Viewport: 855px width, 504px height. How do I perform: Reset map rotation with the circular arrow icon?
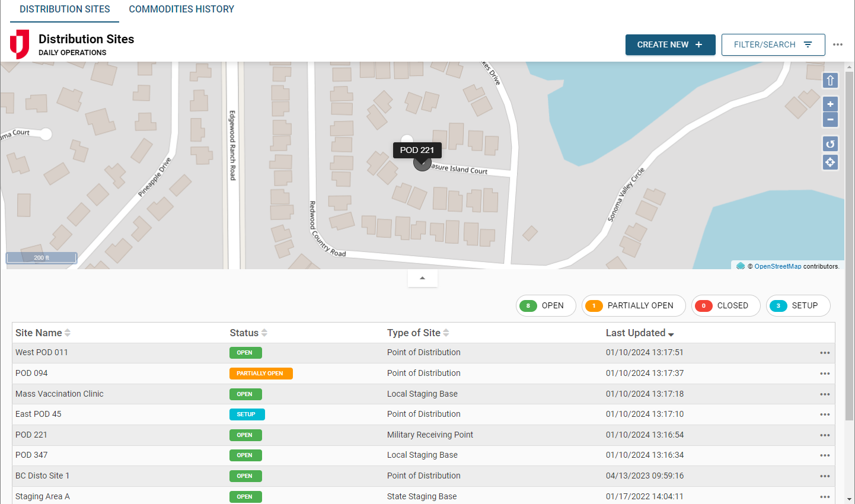click(x=830, y=144)
